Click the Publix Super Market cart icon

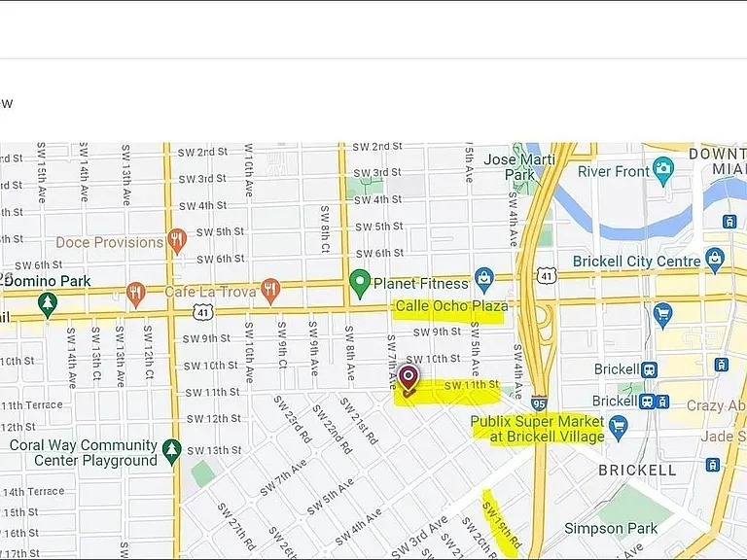619,428
